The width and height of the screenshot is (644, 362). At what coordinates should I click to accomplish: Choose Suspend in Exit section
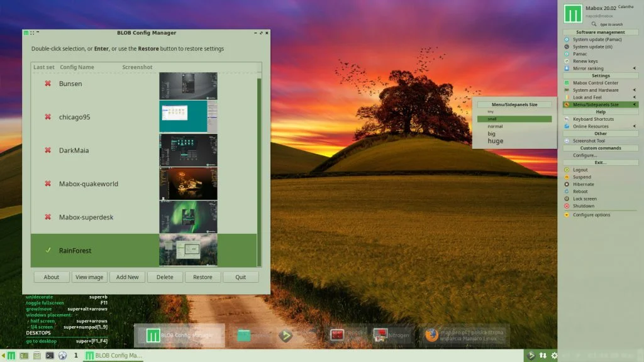click(x=582, y=177)
